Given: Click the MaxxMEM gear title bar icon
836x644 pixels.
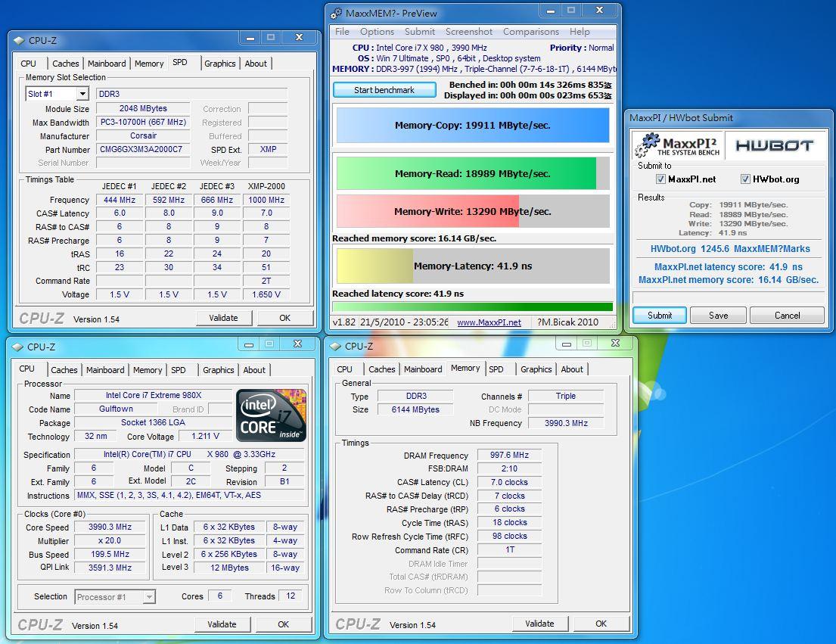Looking at the screenshot, I should pos(336,14).
